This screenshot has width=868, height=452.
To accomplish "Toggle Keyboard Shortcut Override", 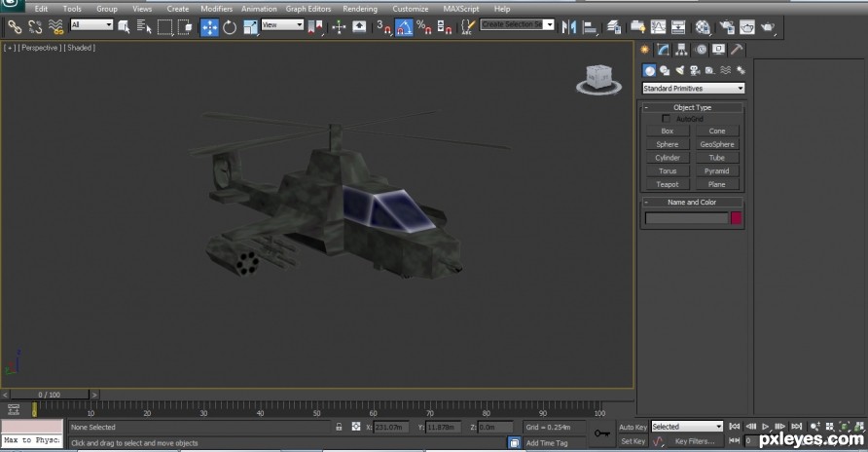I will pos(359,26).
